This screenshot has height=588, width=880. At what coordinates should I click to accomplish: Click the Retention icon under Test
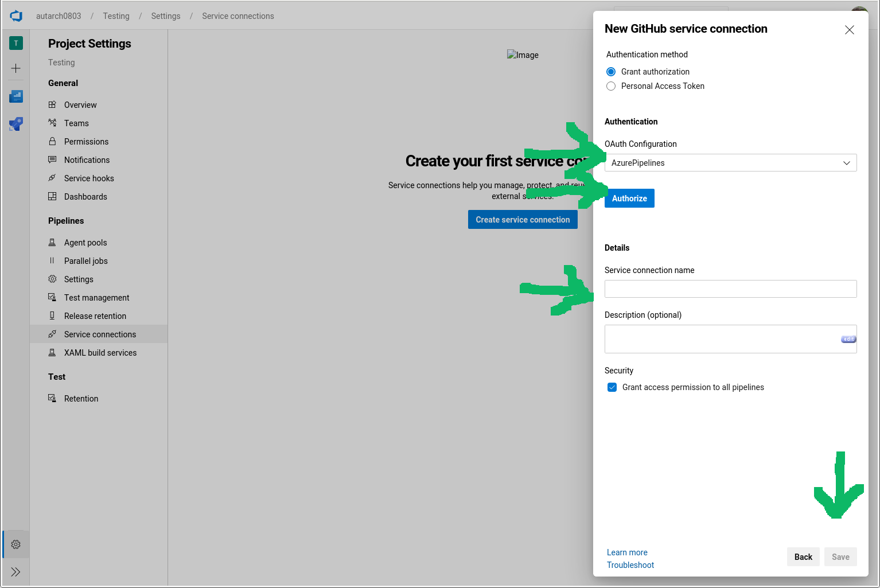click(52, 398)
